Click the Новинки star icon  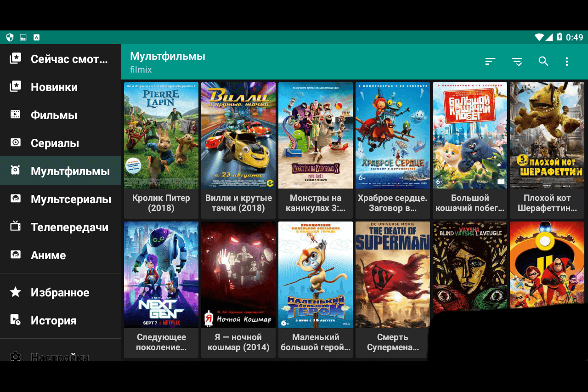point(16,86)
